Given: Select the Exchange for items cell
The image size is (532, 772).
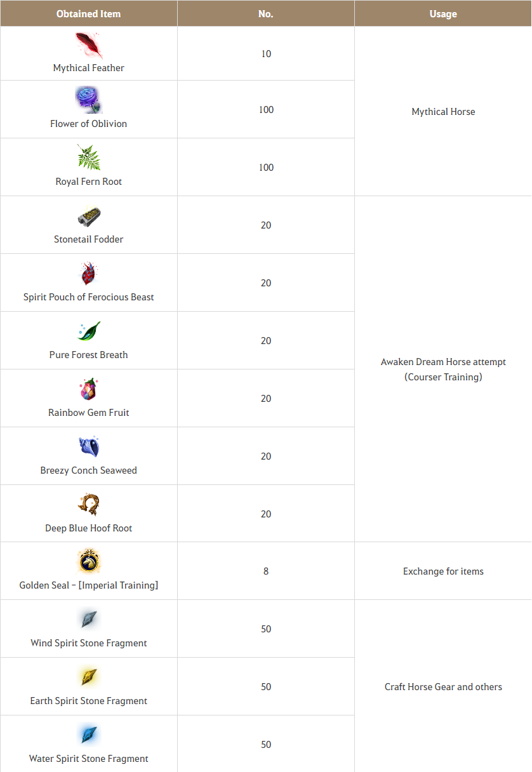Looking at the screenshot, I should [x=443, y=571].
